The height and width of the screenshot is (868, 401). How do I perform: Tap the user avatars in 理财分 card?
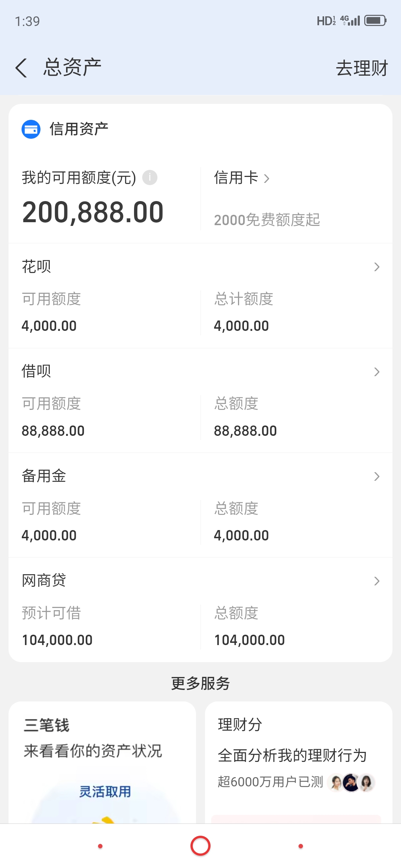tap(351, 783)
